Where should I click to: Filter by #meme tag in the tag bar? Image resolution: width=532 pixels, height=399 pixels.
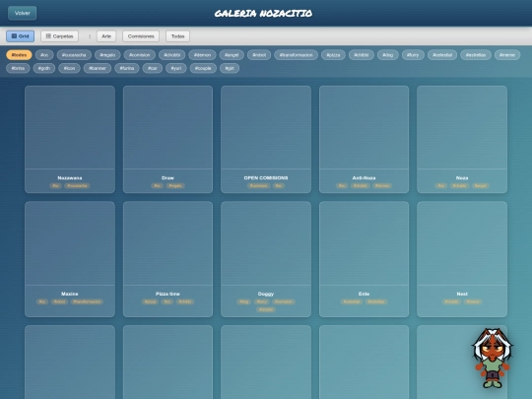tap(507, 54)
